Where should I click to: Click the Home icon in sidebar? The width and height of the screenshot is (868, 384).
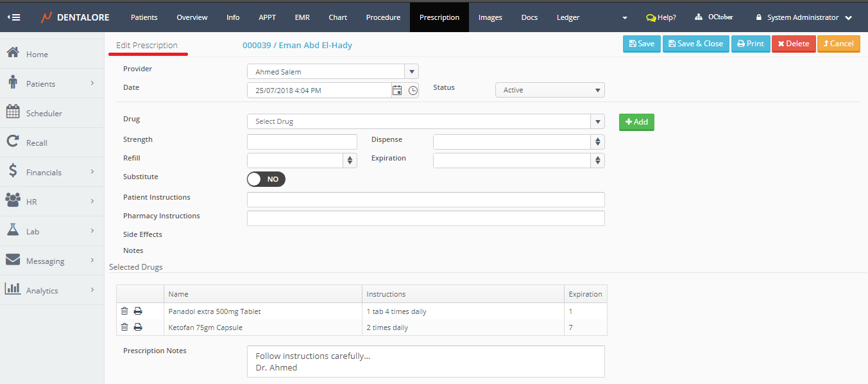pyautogui.click(x=13, y=53)
